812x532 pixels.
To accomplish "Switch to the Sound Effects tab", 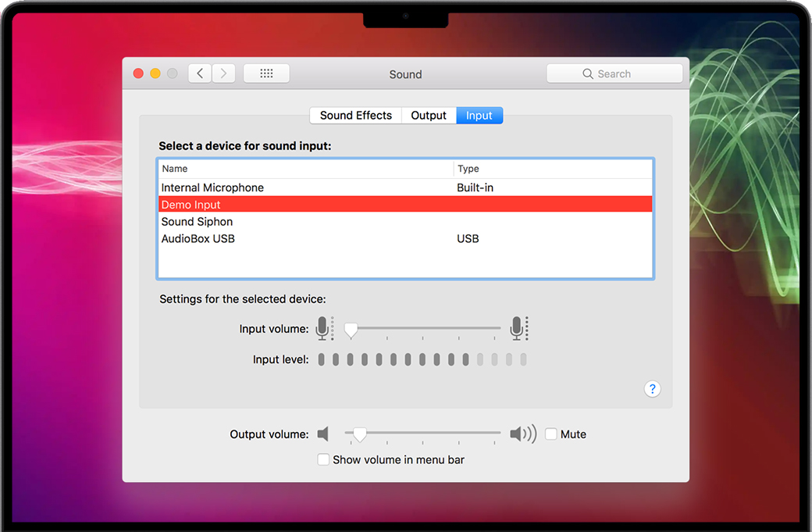I will pyautogui.click(x=355, y=116).
